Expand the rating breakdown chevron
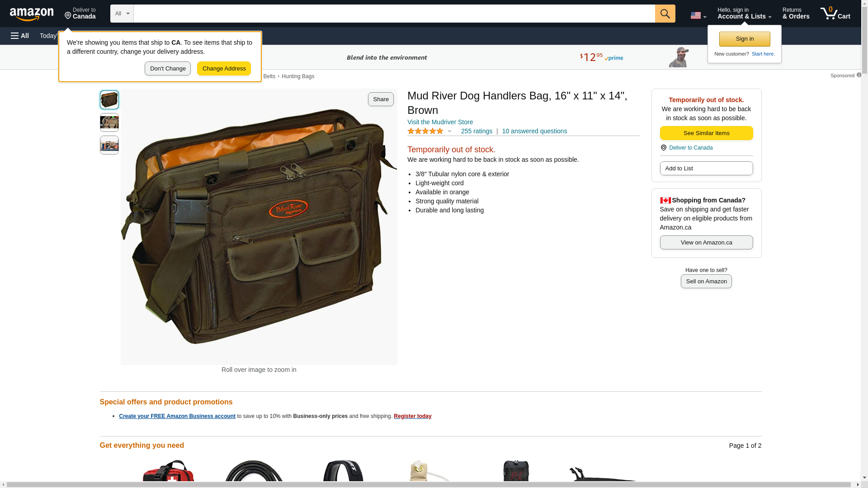Image resolution: width=868 pixels, height=488 pixels. click(449, 131)
